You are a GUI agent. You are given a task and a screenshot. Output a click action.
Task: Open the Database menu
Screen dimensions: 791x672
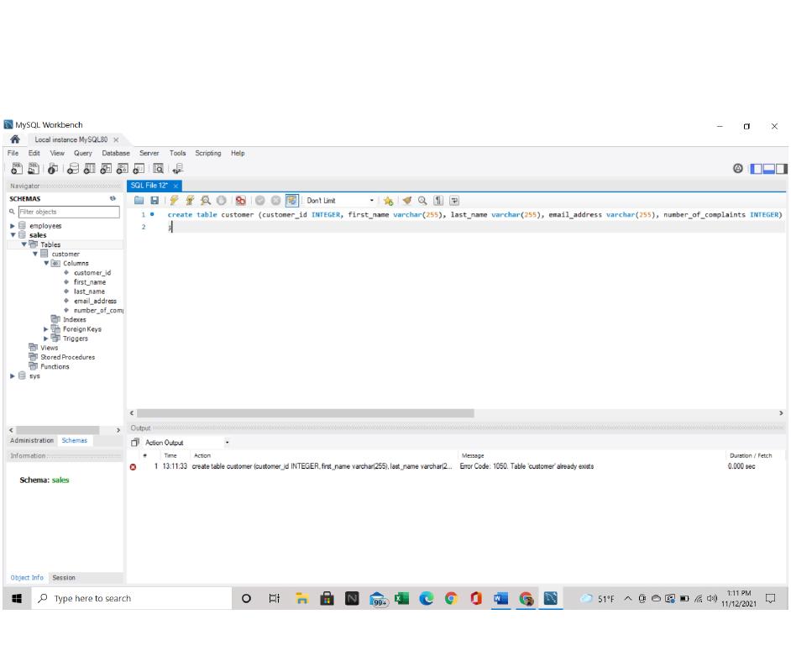pyautogui.click(x=116, y=154)
